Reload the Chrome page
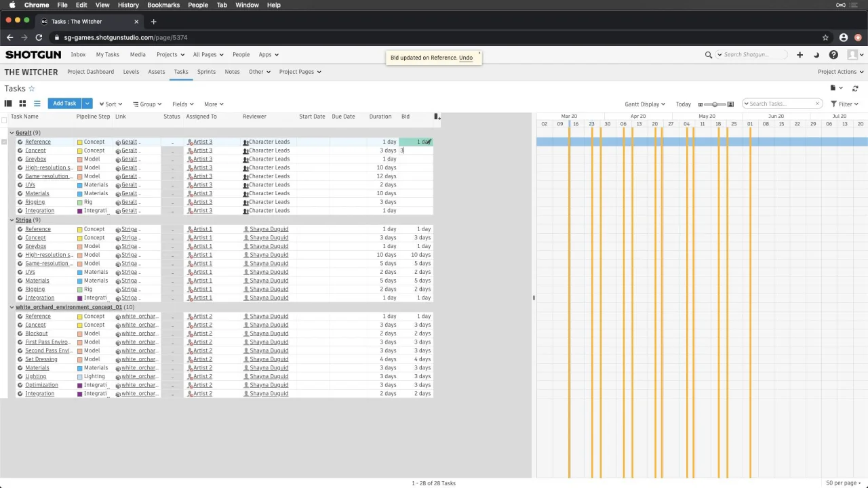Viewport: 868px width, 488px height. (x=39, y=37)
